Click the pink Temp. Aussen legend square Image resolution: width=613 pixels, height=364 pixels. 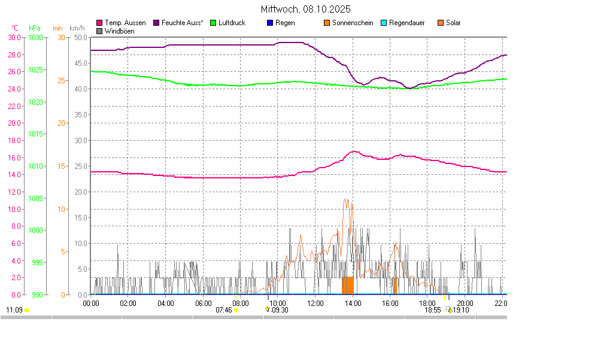pos(99,23)
